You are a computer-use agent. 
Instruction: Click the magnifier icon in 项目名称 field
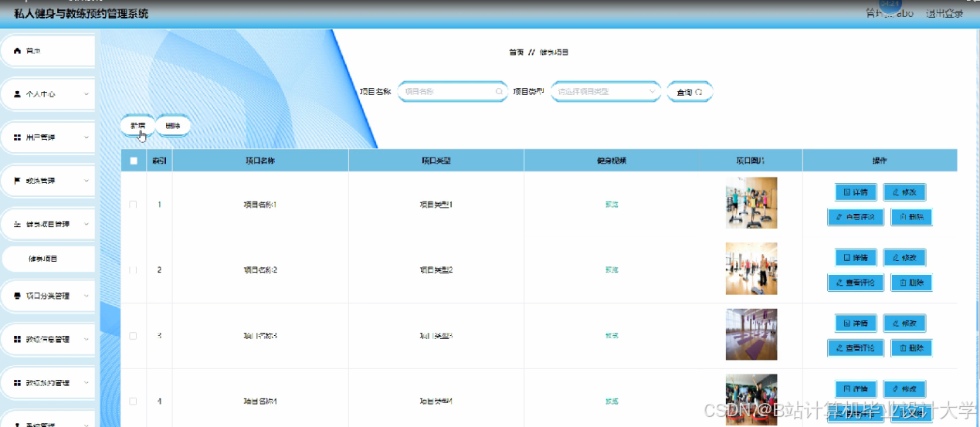(x=499, y=91)
